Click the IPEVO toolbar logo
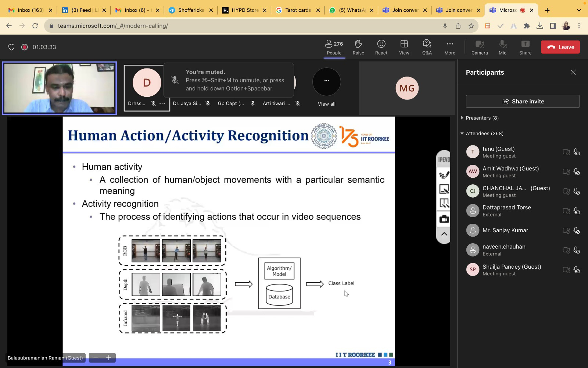The width and height of the screenshot is (588, 368). coord(444,159)
